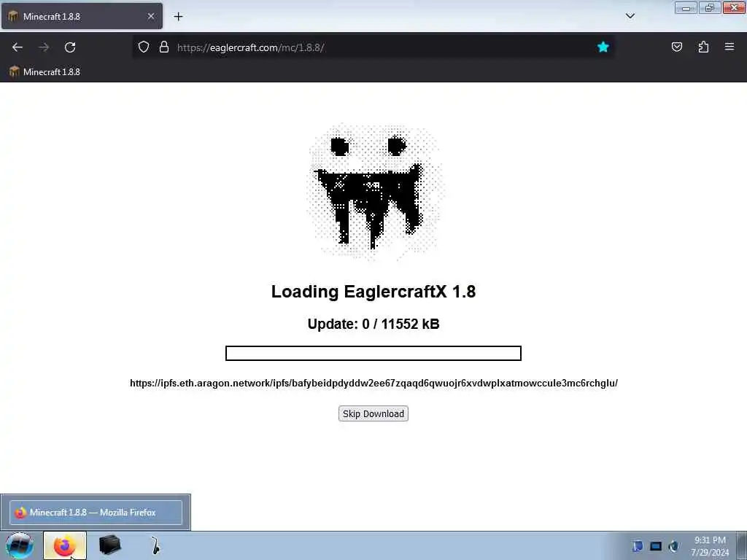Open the black box taskbar application
The image size is (747, 560).
click(110, 545)
